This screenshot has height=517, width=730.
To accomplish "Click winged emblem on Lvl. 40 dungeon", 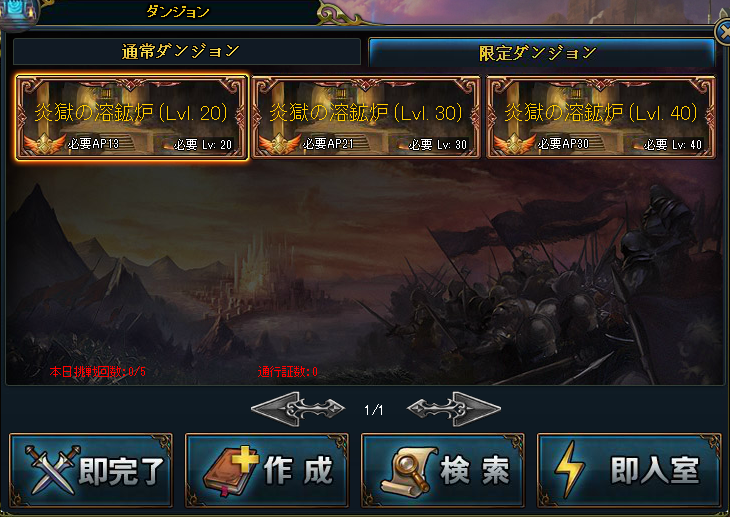I will (514, 143).
